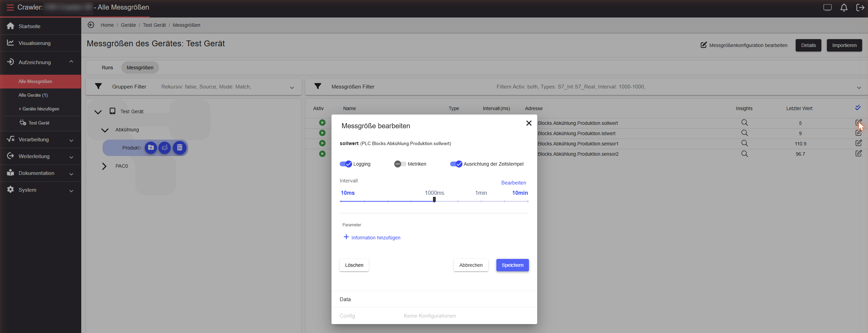Click plus icon for Information hinzufügen

(x=346, y=237)
